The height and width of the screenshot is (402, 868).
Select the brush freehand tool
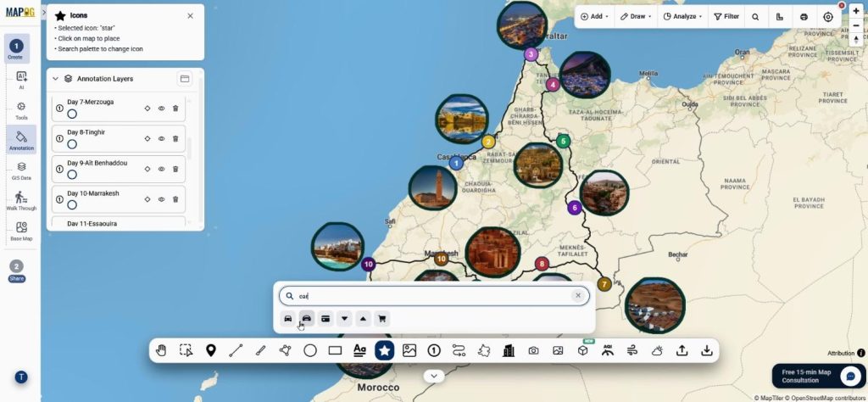point(260,350)
